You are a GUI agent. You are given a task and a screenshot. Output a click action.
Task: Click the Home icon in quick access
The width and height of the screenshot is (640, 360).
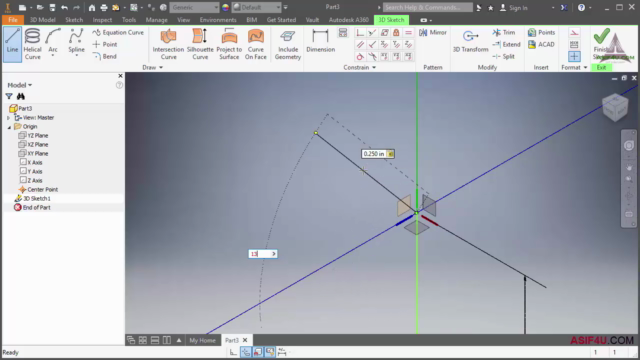coord(92,7)
